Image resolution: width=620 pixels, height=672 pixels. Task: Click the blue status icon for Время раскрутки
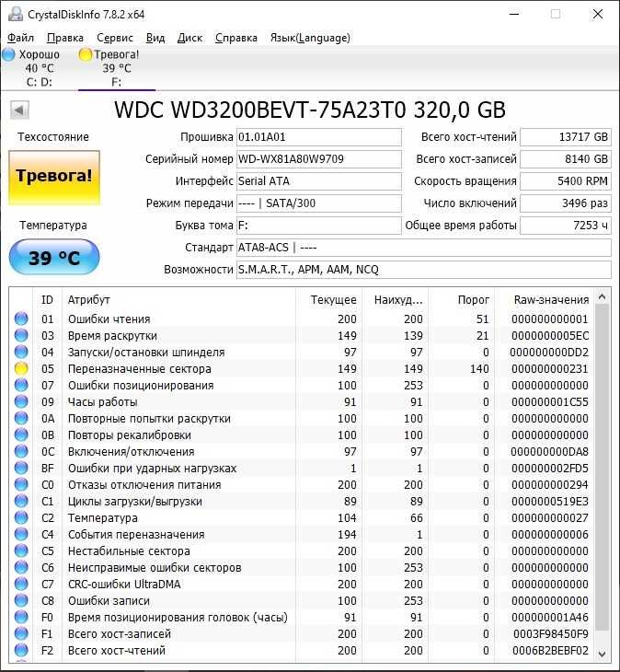point(21,335)
